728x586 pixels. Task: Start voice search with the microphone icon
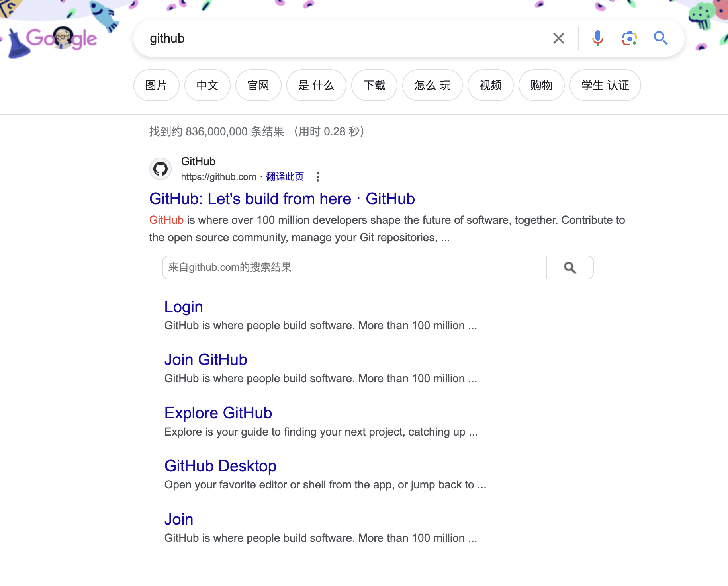tap(597, 38)
